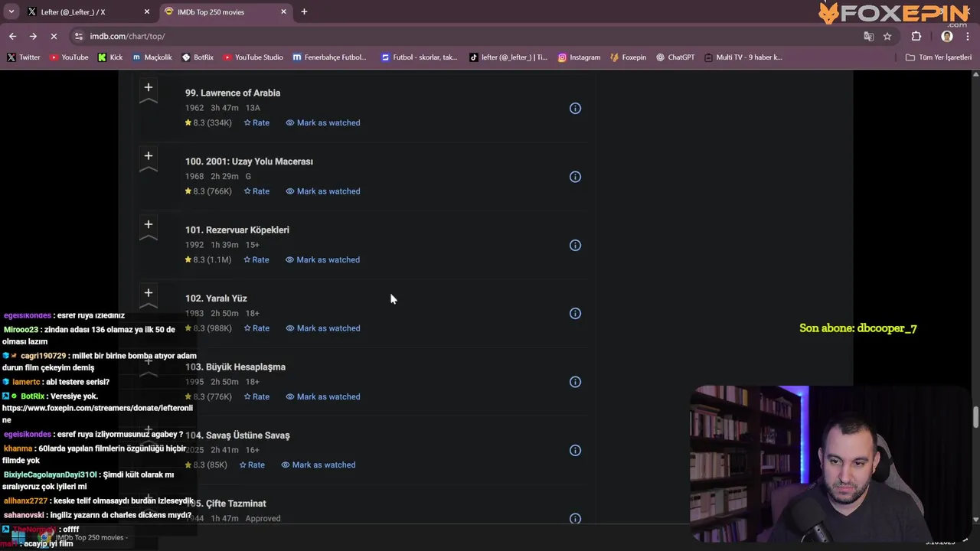The width and height of the screenshot is (980, 551).
Task: Open Yaralı Yüz title link
Action: [x=216, y=298]
